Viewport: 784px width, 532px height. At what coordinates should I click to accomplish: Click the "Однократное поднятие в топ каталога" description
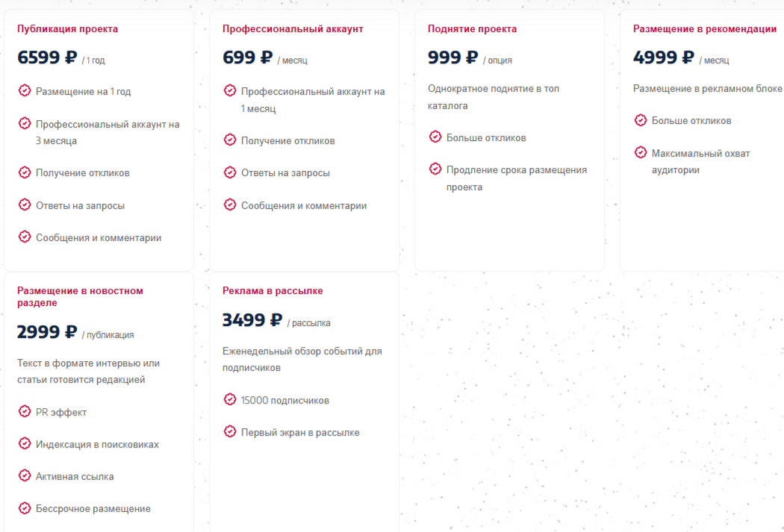coord(494,97)
